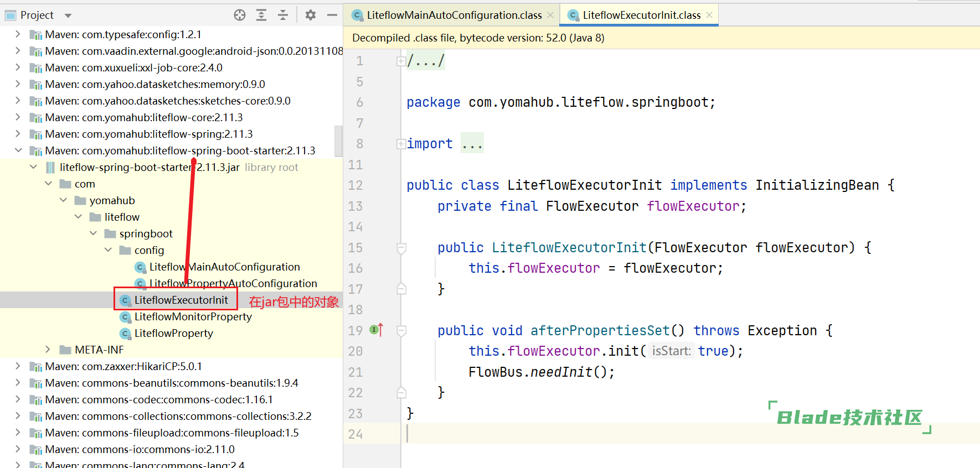Close the LiteflowMainAutoConfiguration.class tab
The image size is (980, 468).
[x=550, y=15]
